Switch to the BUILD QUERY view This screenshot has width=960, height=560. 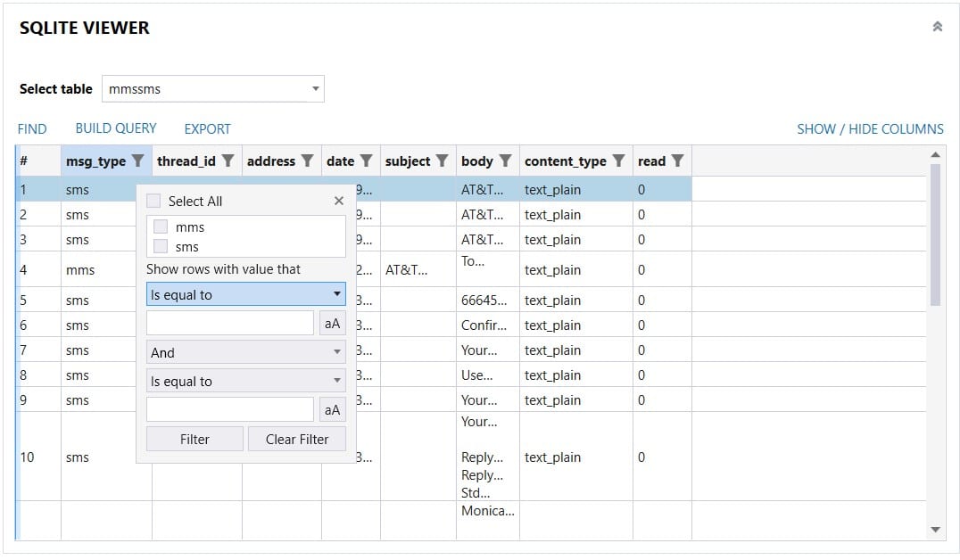[116, 128]
